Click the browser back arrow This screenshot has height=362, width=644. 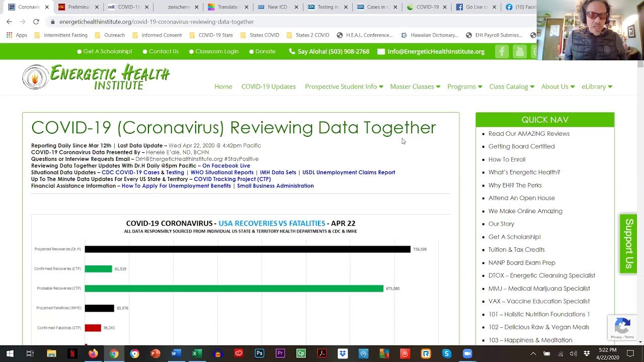coord(9,22)
